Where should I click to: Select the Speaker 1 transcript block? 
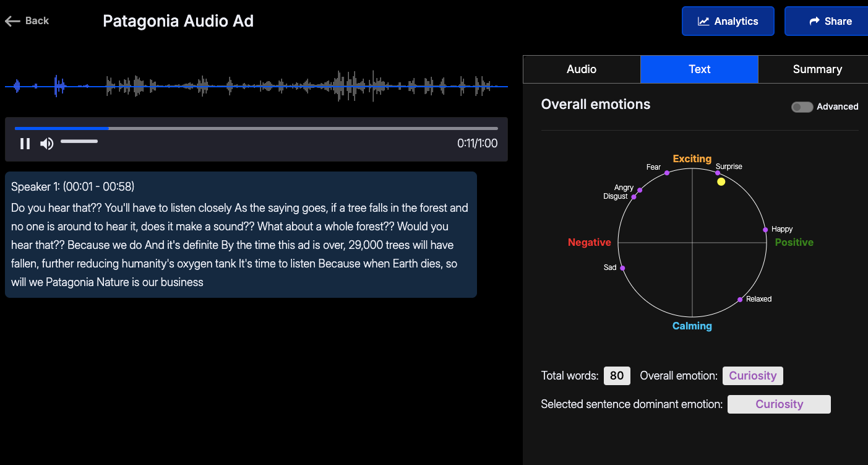[241, 235]
